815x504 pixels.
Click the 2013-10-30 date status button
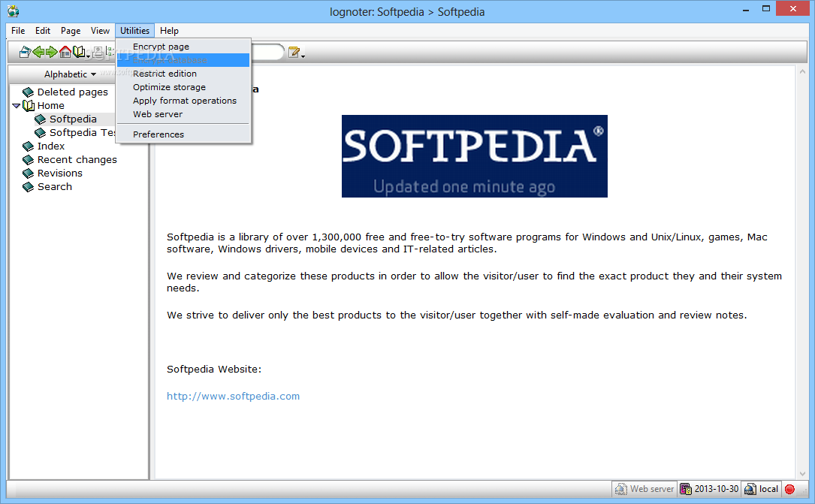[x=709, y=489]
